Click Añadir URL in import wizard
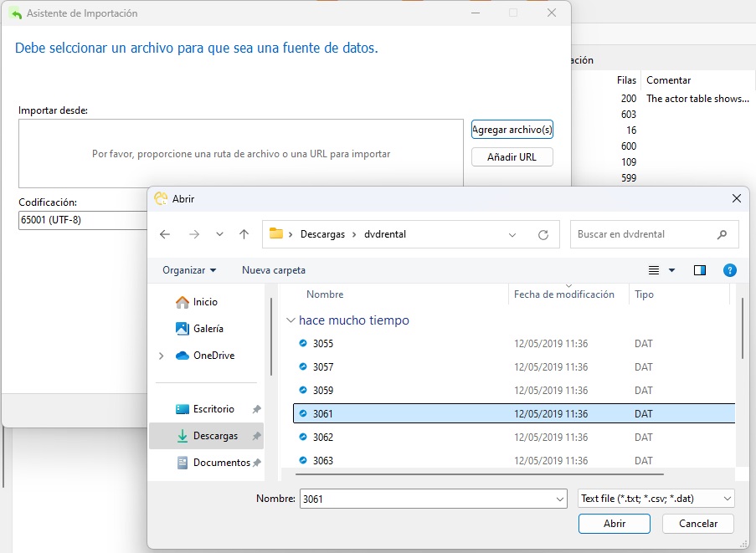The image size is (756, 553). pos(512,157)
